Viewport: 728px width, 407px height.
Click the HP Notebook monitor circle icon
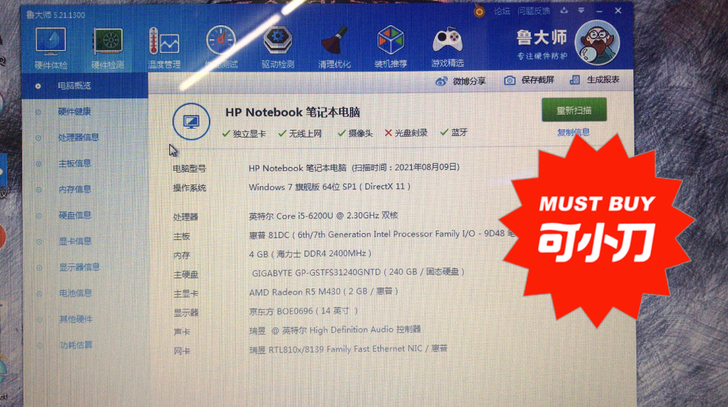[191, 122]
